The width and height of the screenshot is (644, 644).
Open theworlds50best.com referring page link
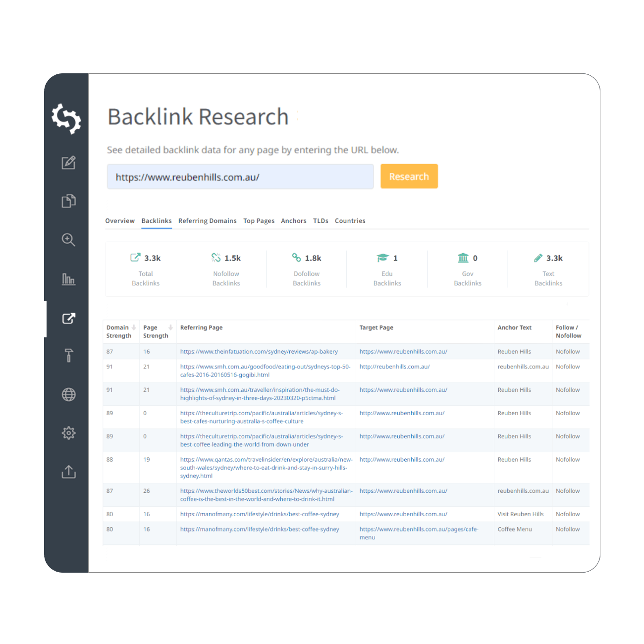[267, 495]
